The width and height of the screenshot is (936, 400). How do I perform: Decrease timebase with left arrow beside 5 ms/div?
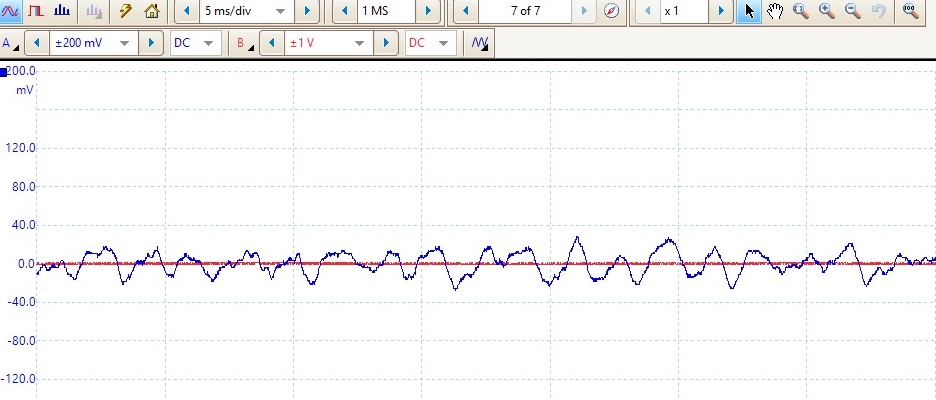(187, 11)
